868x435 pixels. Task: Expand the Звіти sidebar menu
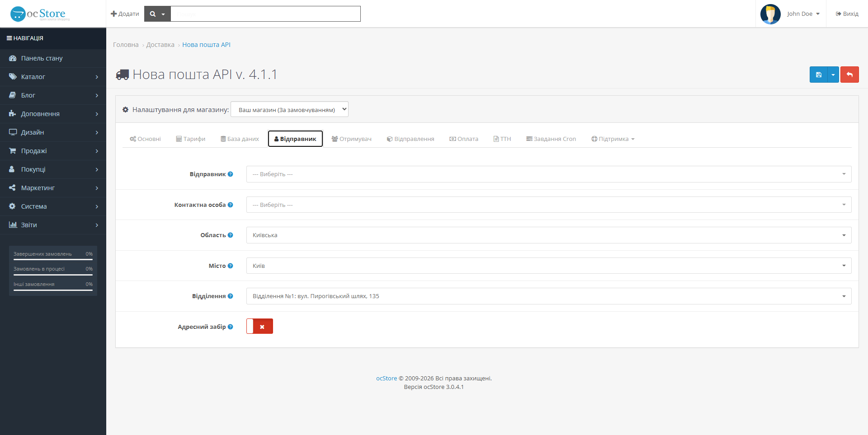pyautogui.click(x=53, y=225)
